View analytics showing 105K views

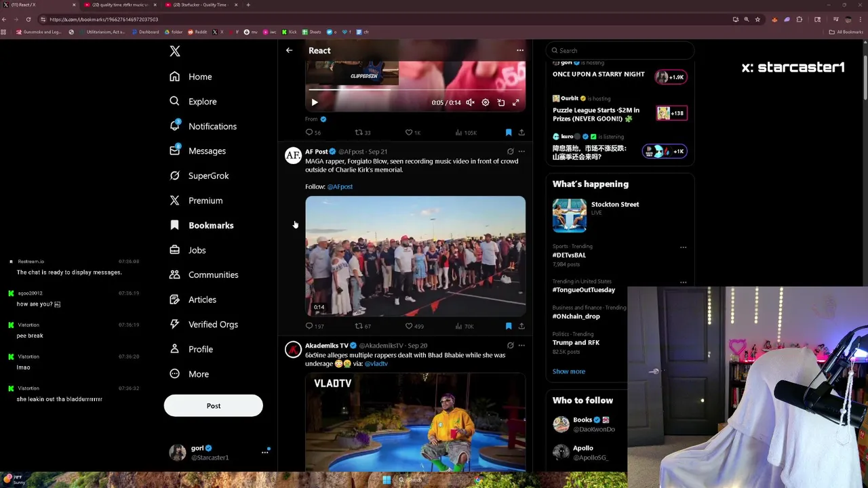[x=465, y=132]
